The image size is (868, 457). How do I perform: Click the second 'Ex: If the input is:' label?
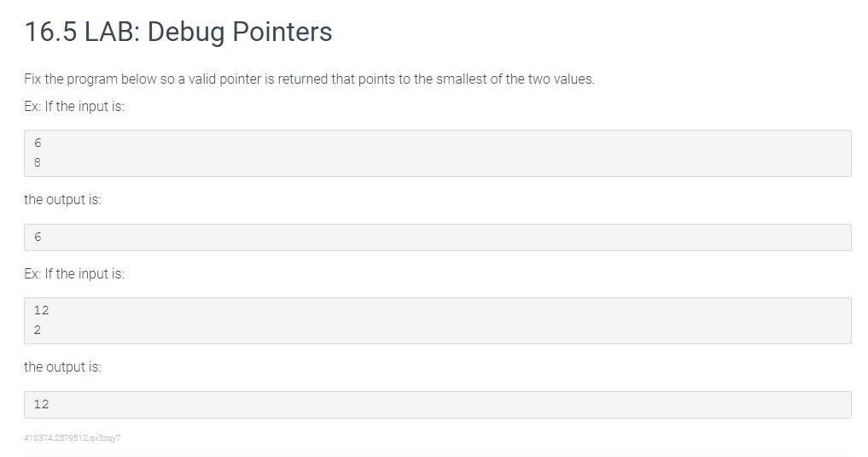pos(74,273)
